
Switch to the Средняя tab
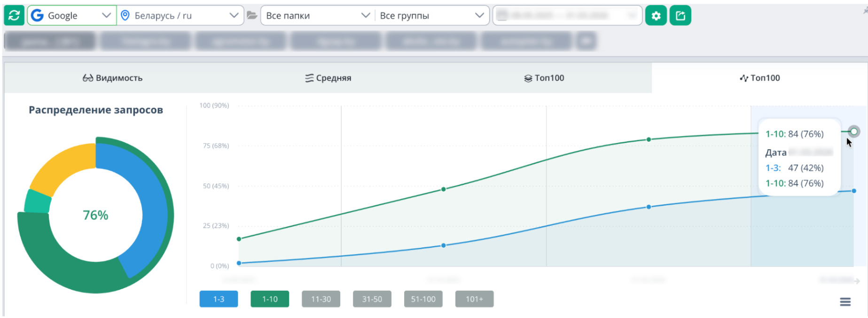click(x=328, y=78)
